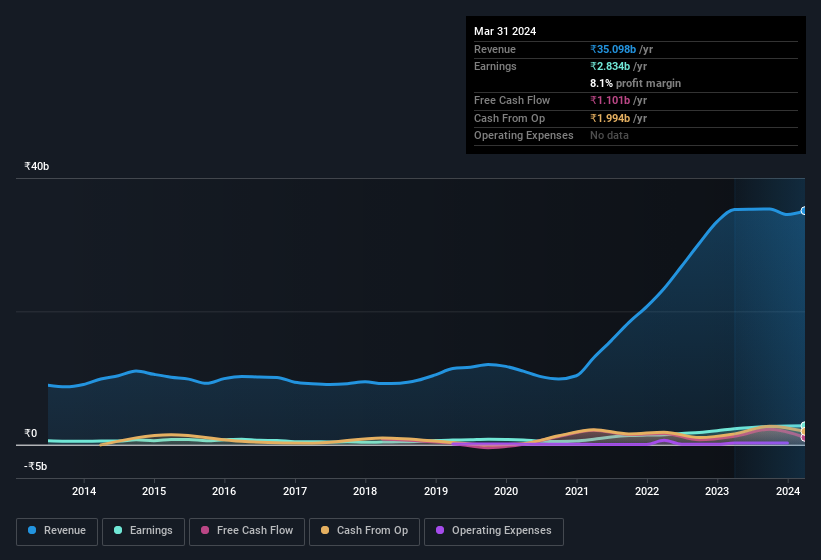
Task: Click the ₹35.098b revenue value
Action: click(613, 49)
